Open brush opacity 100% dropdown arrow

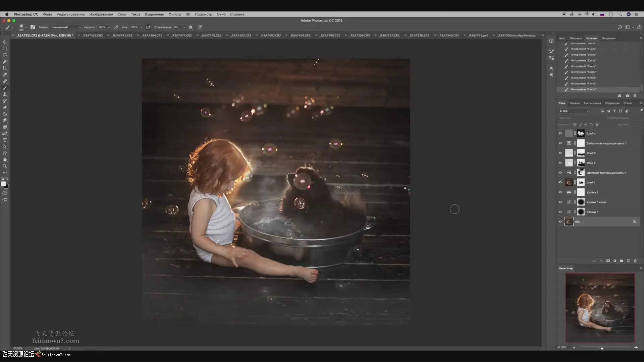(109, 27)
